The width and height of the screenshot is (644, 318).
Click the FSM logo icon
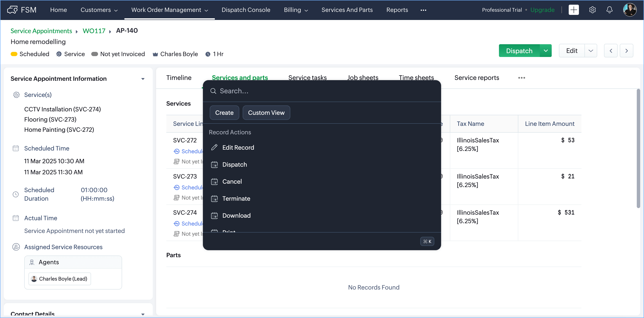(12, 10)
